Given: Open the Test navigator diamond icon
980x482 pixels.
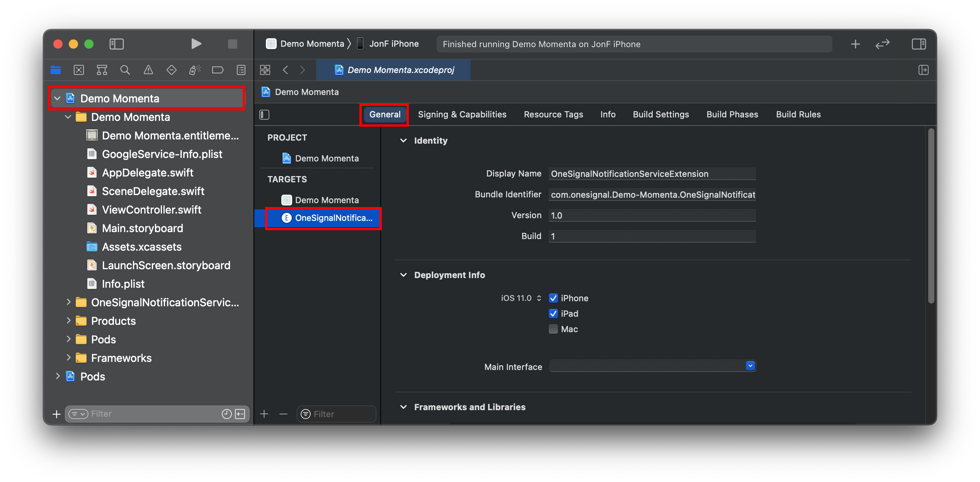Looking at the screenshot, I should [x=171, y=70].
